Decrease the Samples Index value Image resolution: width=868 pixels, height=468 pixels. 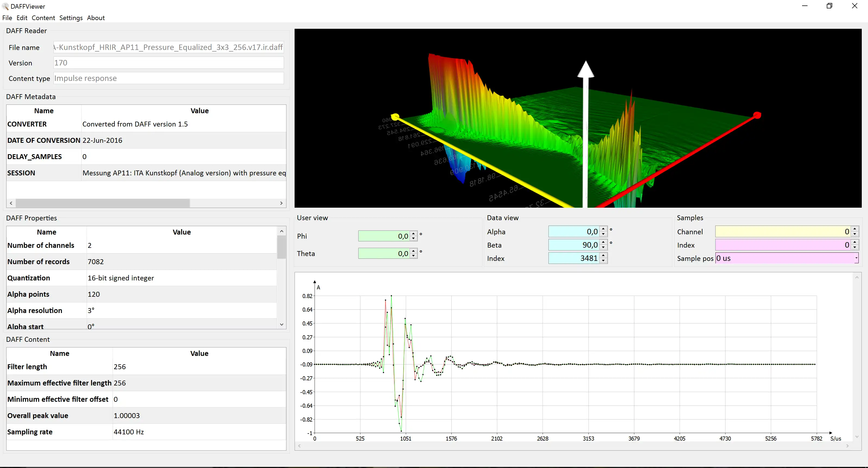(854, 248)
